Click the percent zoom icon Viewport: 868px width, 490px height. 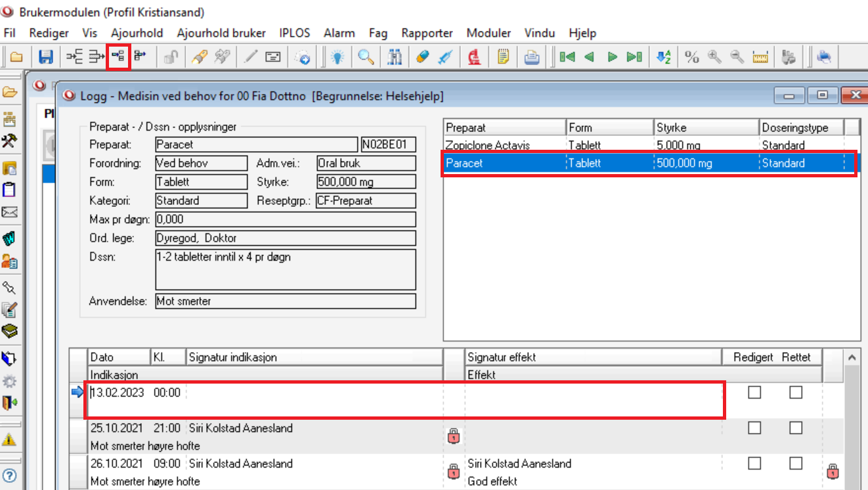coord(691,57)
